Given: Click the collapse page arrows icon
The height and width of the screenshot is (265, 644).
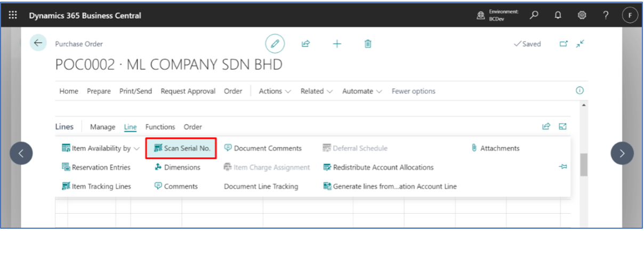Looking at the screenshot, I should (581, 44).
